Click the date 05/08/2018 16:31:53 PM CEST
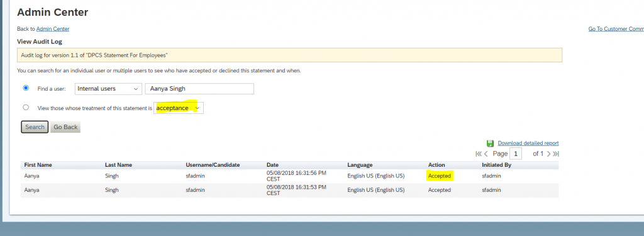The image size is (644, 236). [296, 190]
